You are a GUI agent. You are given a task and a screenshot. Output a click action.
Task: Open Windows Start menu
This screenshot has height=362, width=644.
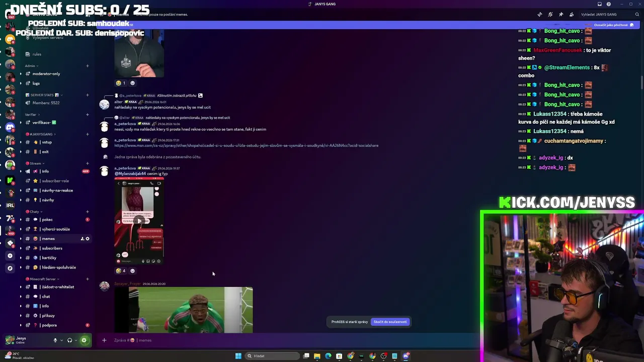tap(238, 356)
